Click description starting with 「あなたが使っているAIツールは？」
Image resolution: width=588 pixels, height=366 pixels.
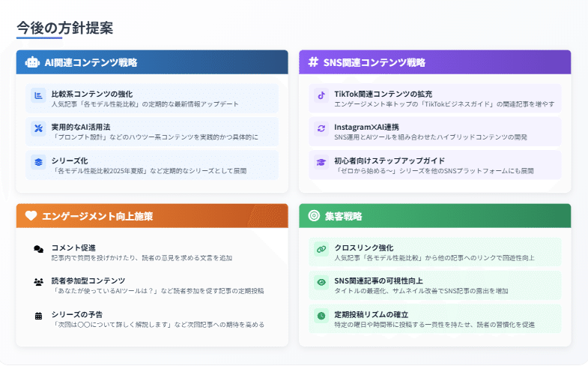(157, 291)
